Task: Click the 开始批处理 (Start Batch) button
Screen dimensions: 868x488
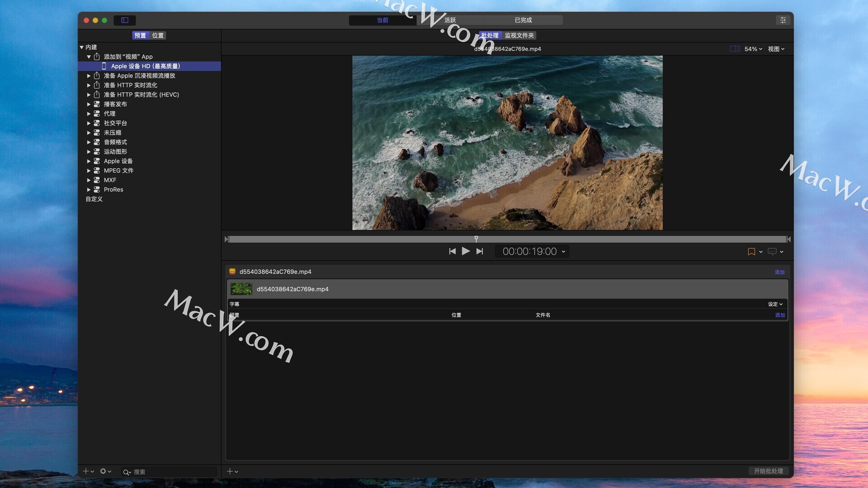Action: pos(768,471)
